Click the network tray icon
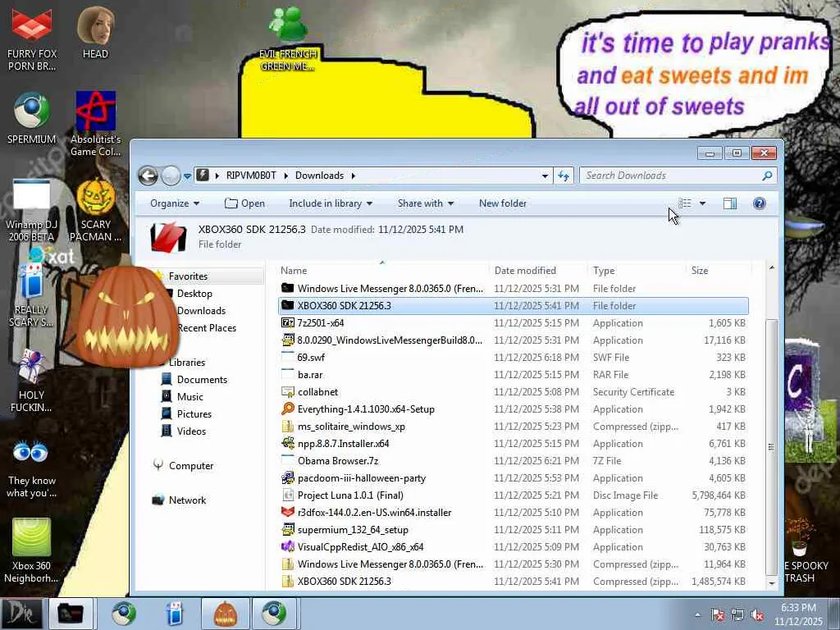Image resolution: width=840 pixels, height=630 pixels. [737, 615]
